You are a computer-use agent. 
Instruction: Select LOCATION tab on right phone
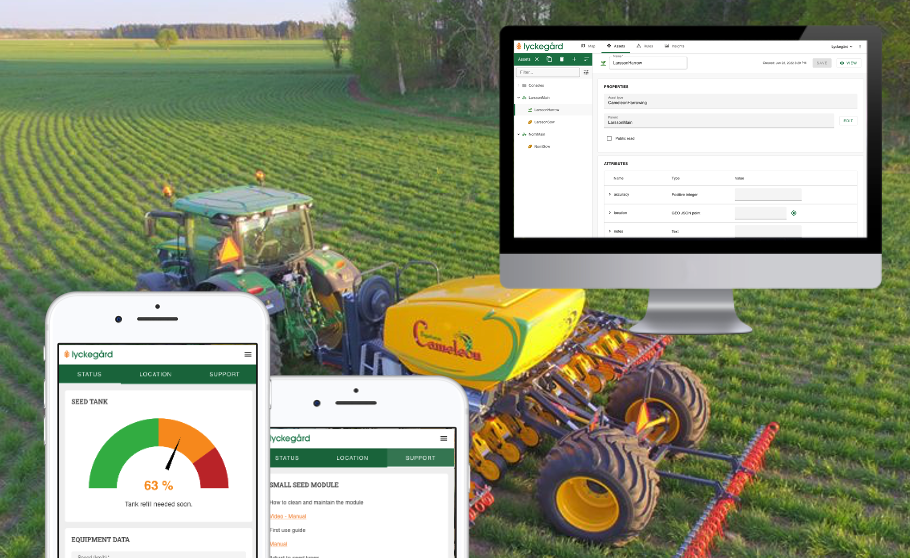[352, 458]
